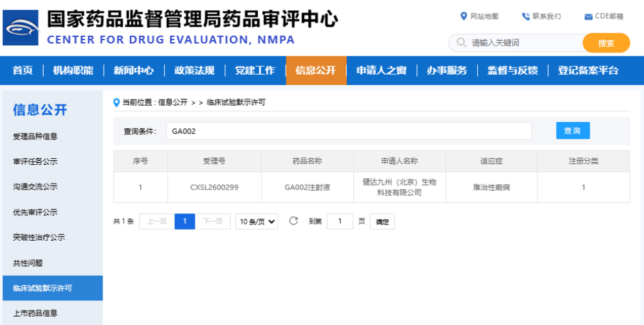The image size is (644, 325).
Task: Open the 首页 menu item
Action: (23, 71)
